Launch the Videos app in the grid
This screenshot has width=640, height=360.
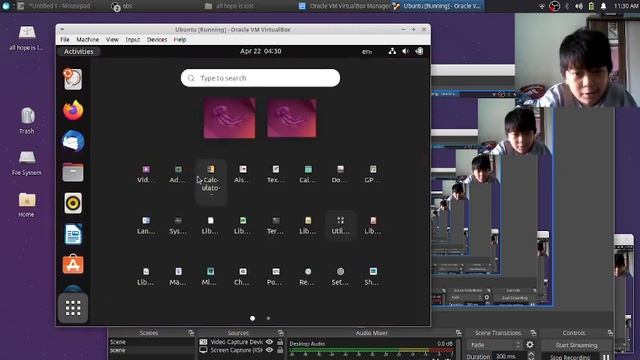coord(146,174)
